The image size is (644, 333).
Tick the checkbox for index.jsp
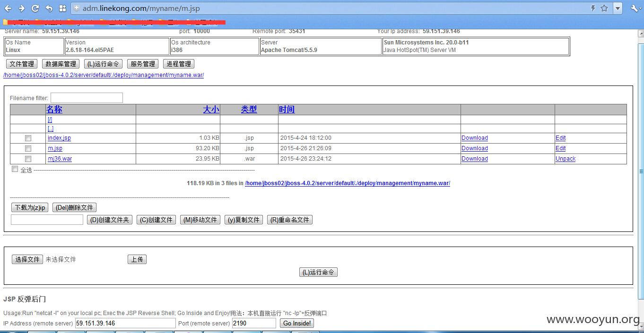point(28,138)
